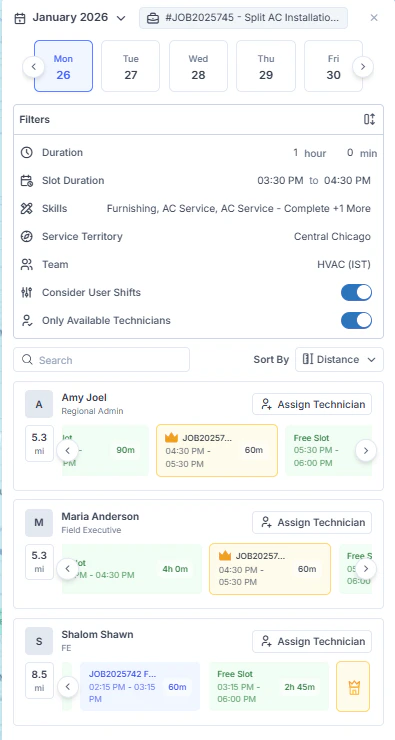Change Central Chicago service territory
Screen dimensions: 395x740
(x=332, y=236)
